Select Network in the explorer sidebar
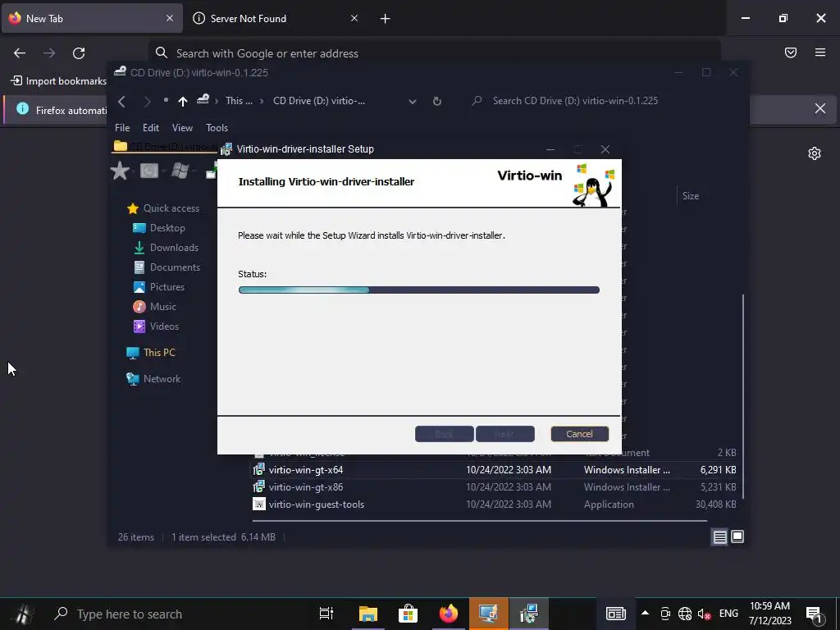The image size is (840, 630). 153,379
